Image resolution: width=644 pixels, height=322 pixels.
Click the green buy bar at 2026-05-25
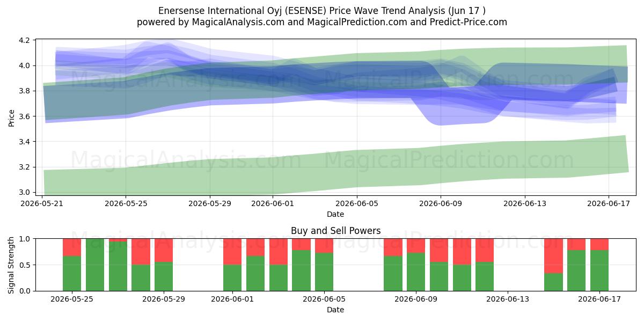point(72,273)
